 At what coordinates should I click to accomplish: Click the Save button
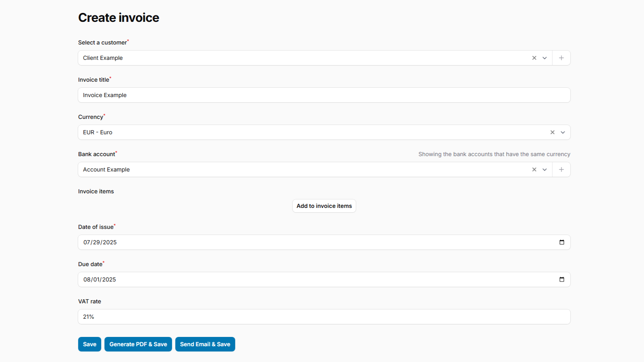pos(89,344)
